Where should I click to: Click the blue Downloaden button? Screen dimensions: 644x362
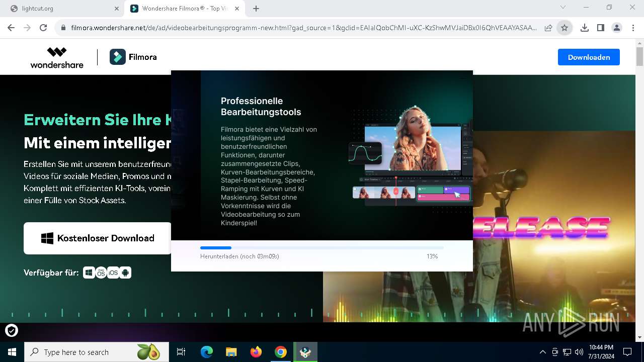pyautogui.click(x=589, y=57)
